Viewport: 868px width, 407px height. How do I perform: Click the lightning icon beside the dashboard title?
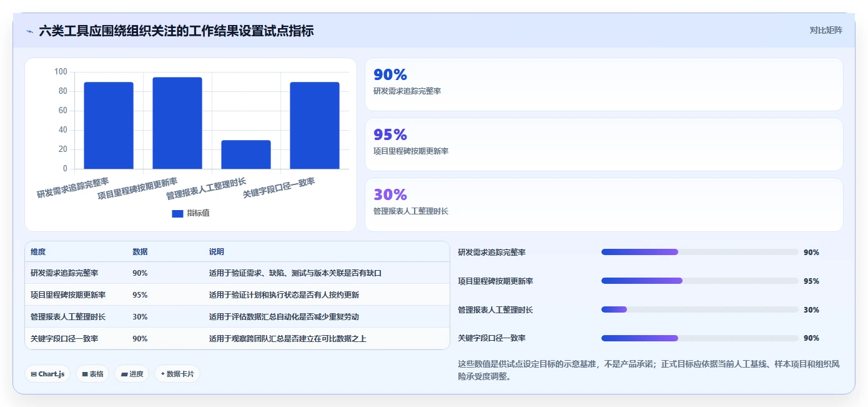click(x=30, y=31)
